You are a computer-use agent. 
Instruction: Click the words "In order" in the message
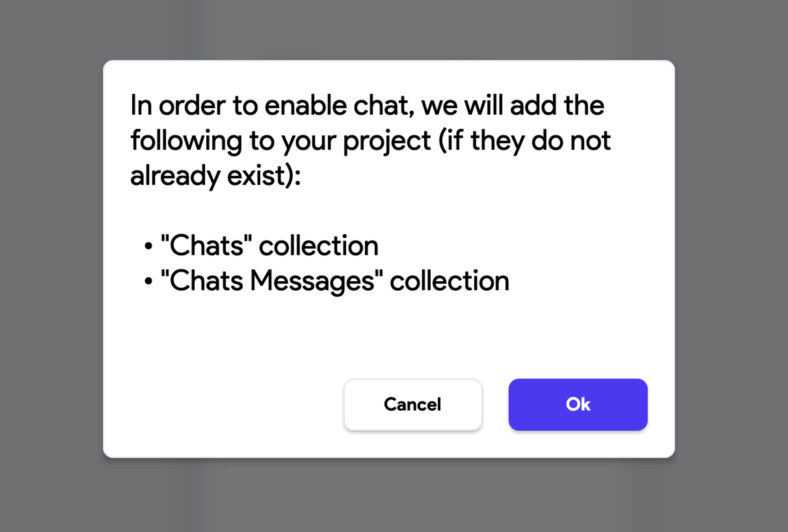178,106
